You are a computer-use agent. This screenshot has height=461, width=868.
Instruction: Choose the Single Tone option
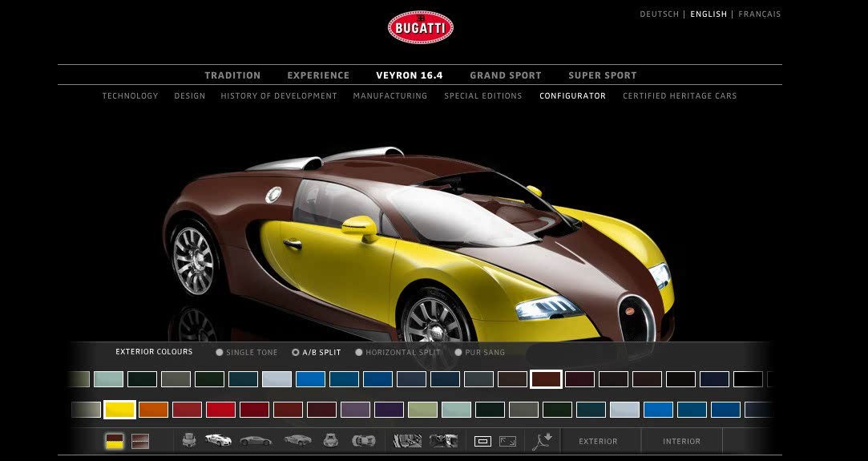pos(247,352)
